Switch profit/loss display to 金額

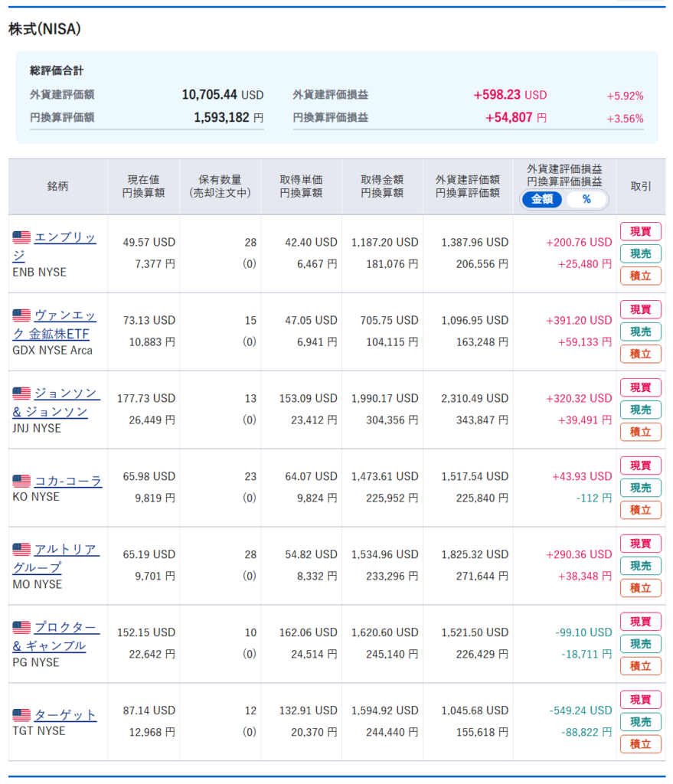pyautogui.click(x=542, y=199)
